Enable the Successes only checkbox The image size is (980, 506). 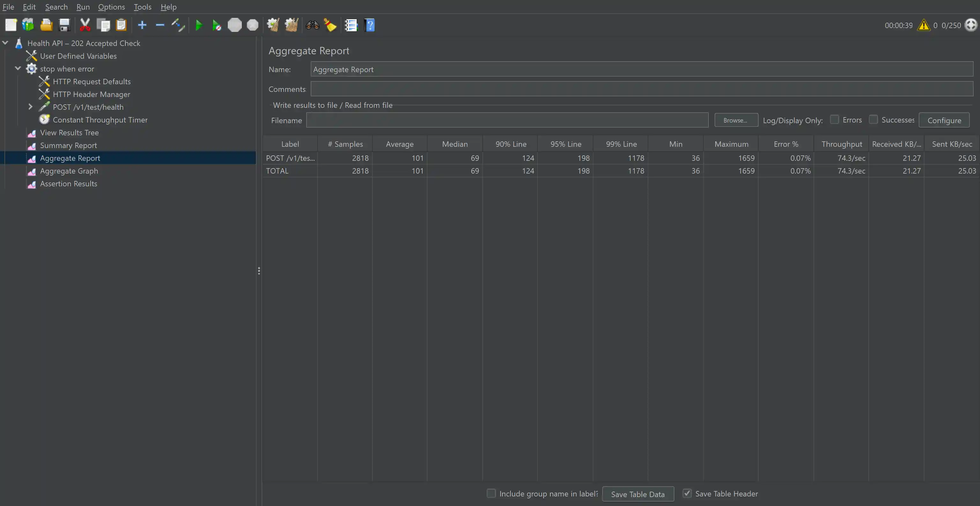click(x=873, y=119)
